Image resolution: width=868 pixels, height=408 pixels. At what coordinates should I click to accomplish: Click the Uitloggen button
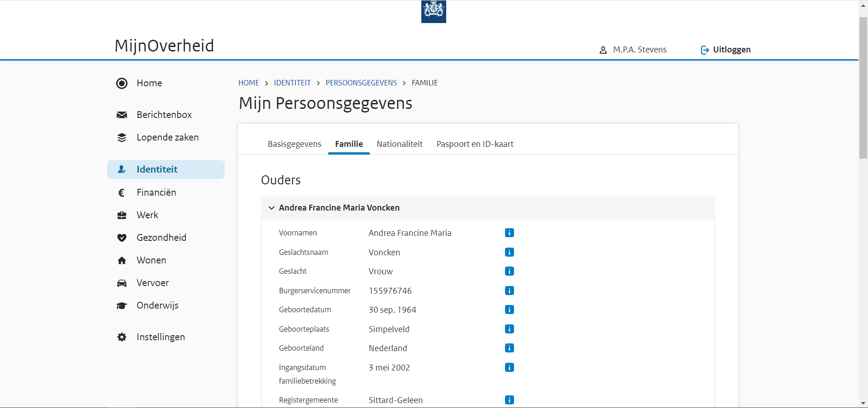(726, 50)
